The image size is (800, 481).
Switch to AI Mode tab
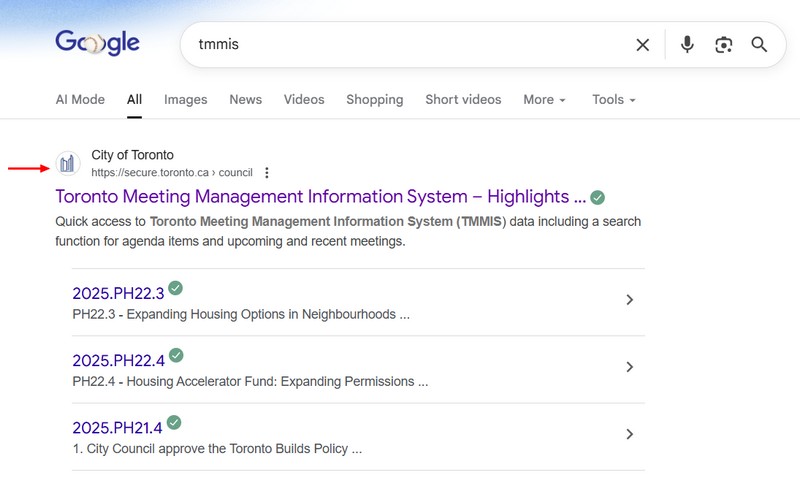(80, 100)
